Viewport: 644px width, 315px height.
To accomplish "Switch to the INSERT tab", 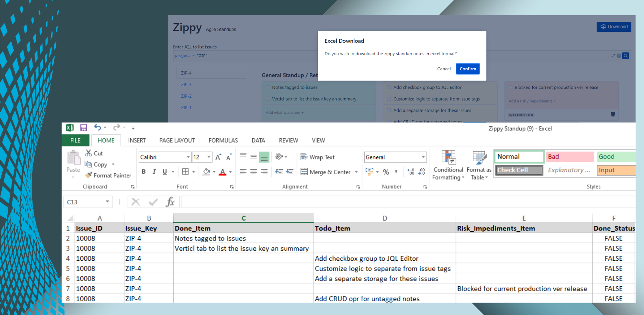I will 137,140.
